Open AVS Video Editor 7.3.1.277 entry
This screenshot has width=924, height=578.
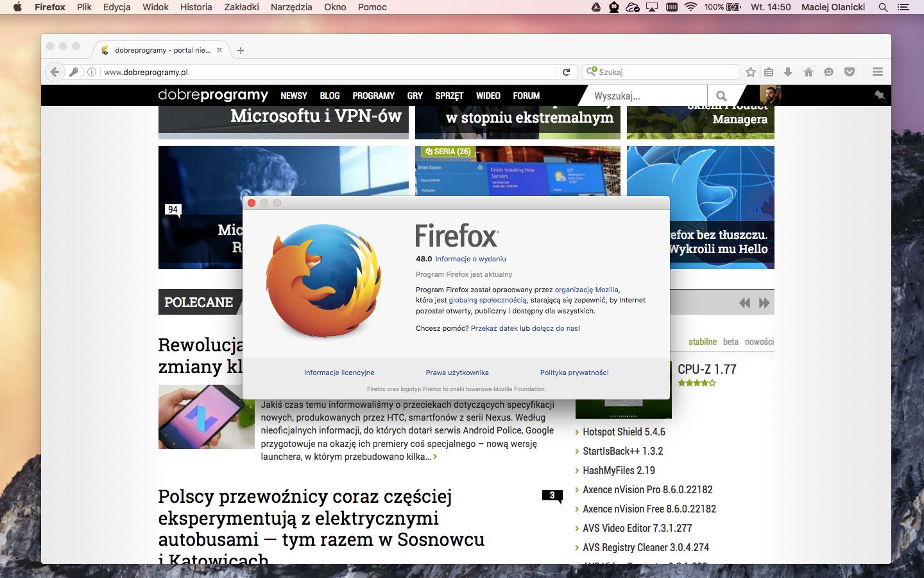[x=637, y=529]
